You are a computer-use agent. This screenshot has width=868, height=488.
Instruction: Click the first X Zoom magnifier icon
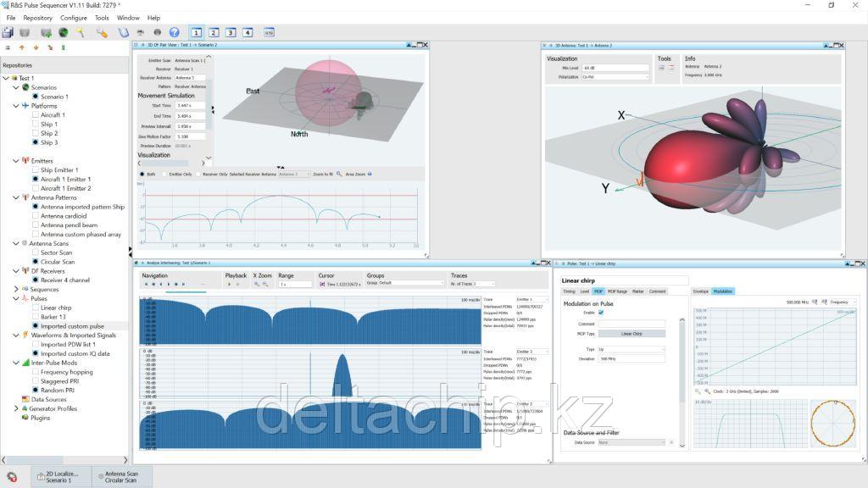(257, 284)
